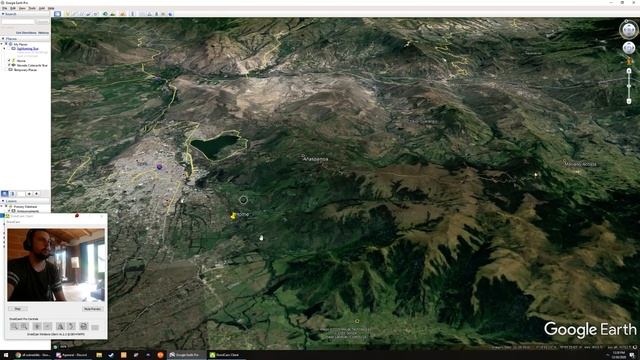Select Nevado Cotacachi Tour tree item
This screenshot has width=640, height=360.
[x=32, y=65]
